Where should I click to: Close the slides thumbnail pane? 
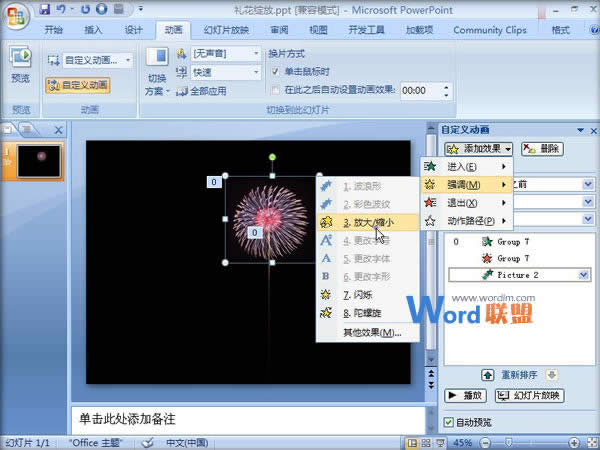58,130
